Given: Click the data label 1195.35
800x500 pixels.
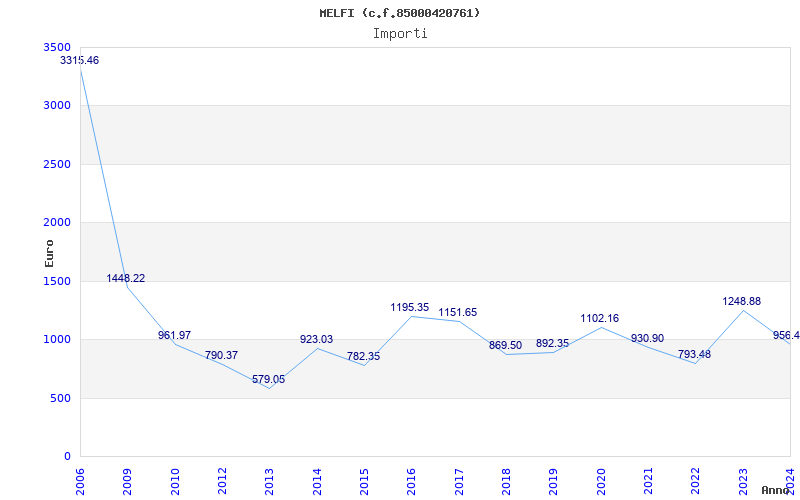Looking at the screenshot, I should coord(410,308).
